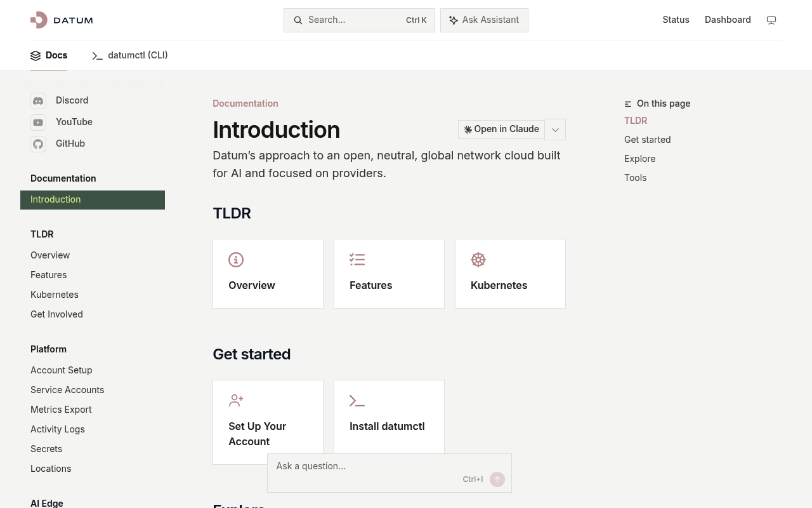
Task: Open the Dashboard link in header
Action: [728, 20]
